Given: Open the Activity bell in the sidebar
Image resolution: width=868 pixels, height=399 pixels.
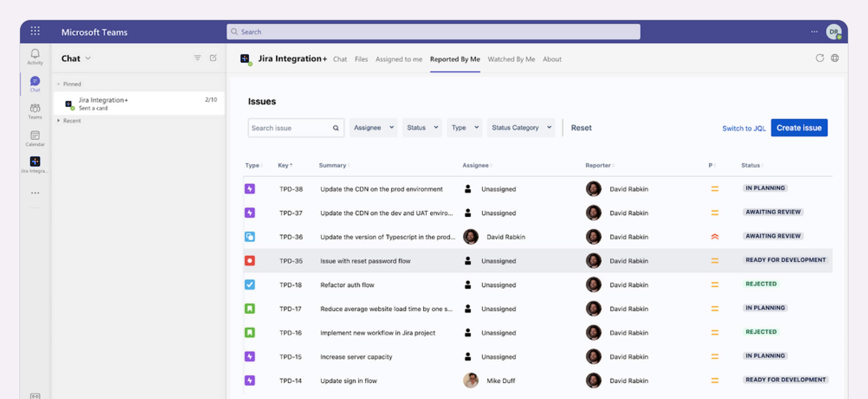Looking at the screenshot, I should tap(35, 57).
